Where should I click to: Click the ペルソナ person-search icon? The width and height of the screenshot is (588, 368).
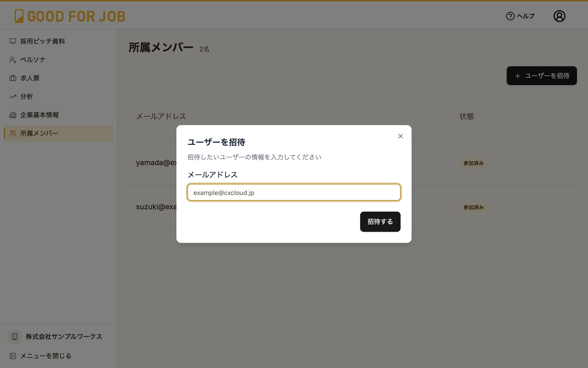coord(13,60)
